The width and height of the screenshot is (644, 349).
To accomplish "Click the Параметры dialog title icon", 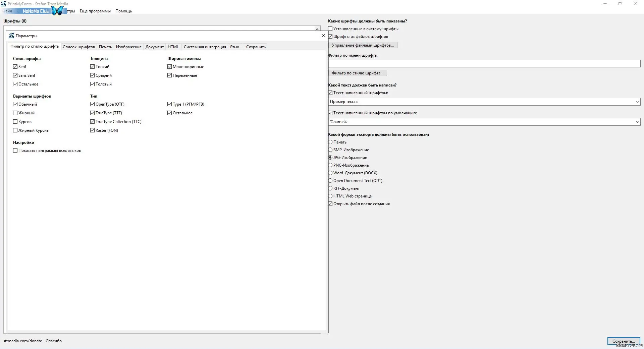I will click(x=11, y=36).
